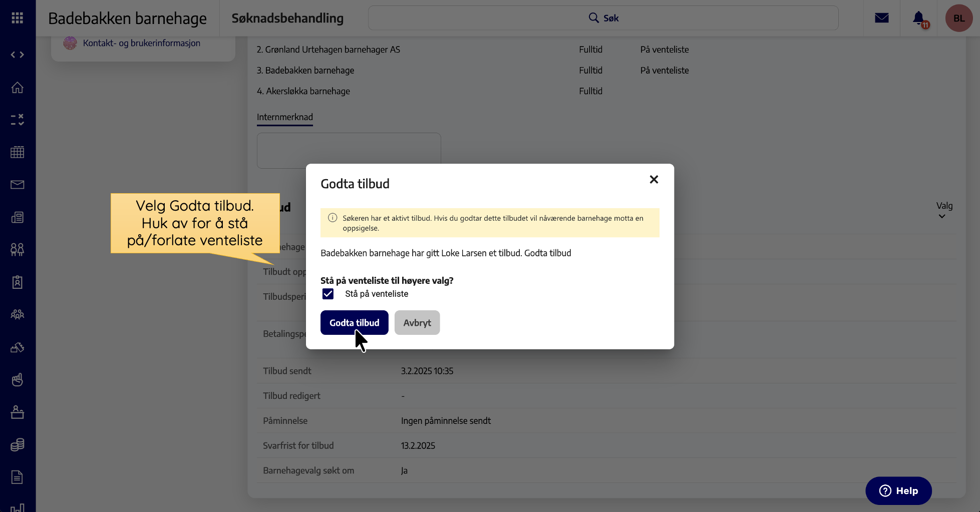Open the calendar grid icon in sidebar
Image resolution: width=980 pixels, height=512 pixels.
pos(18,152)
